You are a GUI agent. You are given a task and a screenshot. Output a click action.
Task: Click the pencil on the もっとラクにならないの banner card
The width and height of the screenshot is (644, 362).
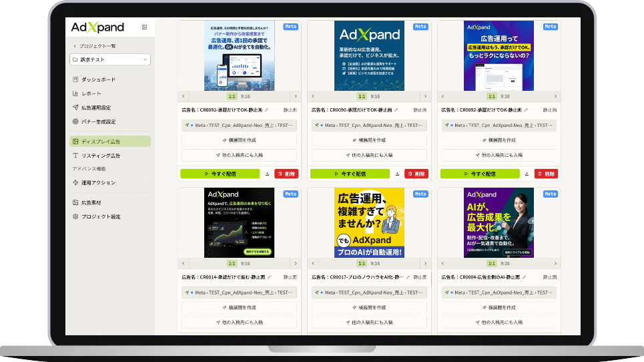click(x=526, y=110)
